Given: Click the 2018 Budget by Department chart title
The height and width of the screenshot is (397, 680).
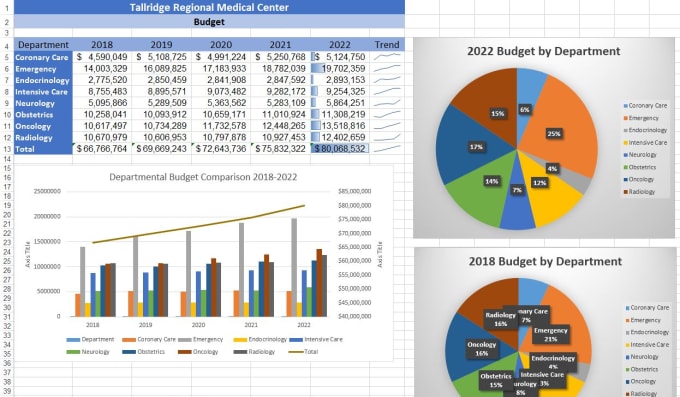Looking at the screenshot, I should coord(545,262).
